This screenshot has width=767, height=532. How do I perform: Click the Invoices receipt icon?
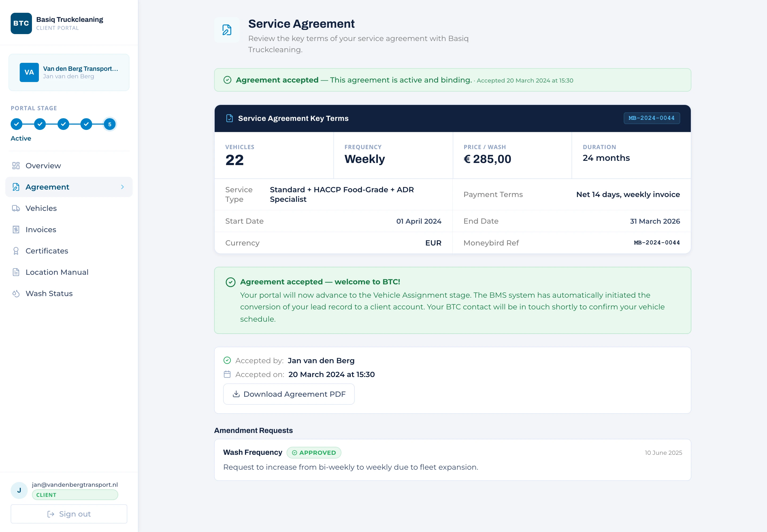pyautogui.click(x=16, y=230)
